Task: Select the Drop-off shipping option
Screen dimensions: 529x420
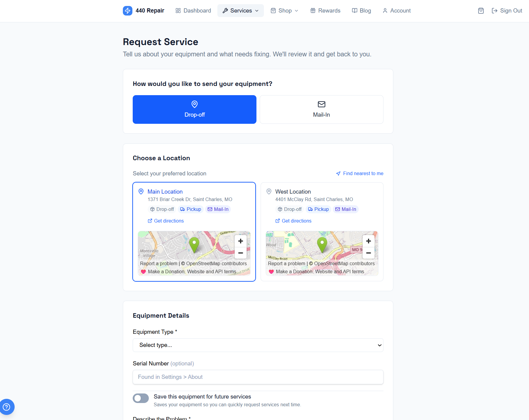Action: pyautogui.click(x=194, y=109)
